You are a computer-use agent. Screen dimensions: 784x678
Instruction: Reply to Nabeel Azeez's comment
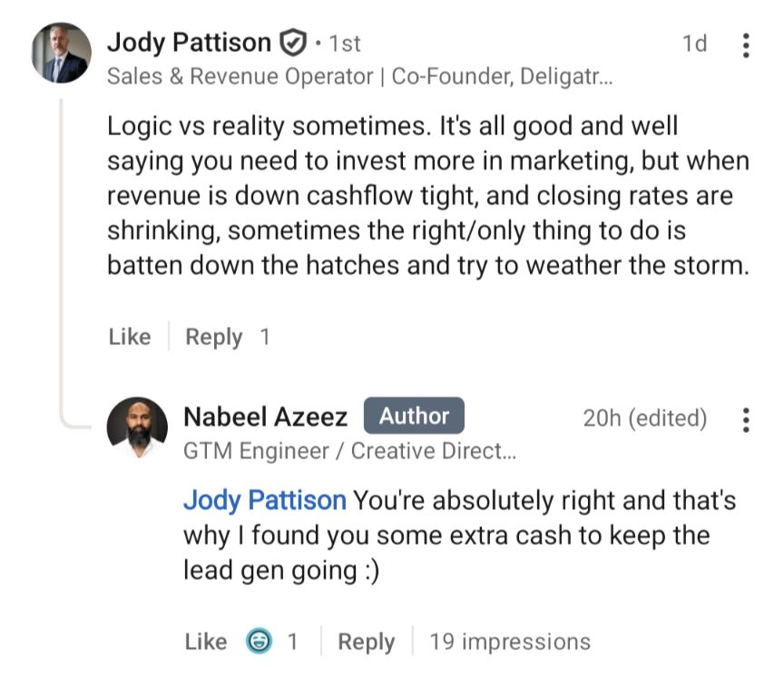click(x=367, y=642)
